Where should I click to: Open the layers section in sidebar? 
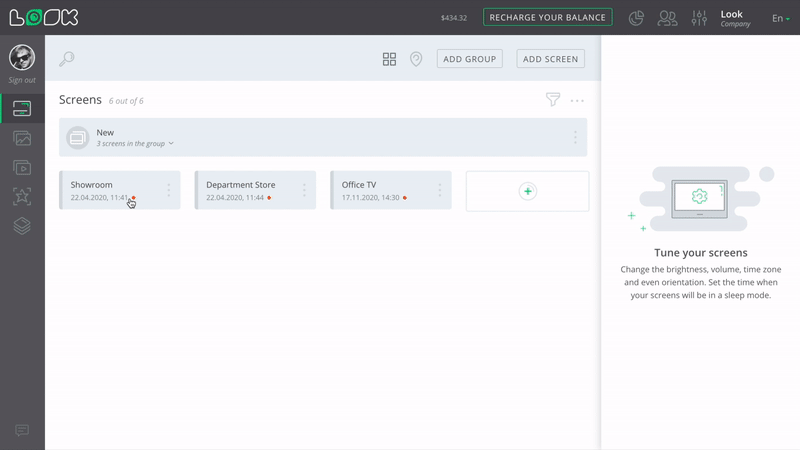pos(22,226)
